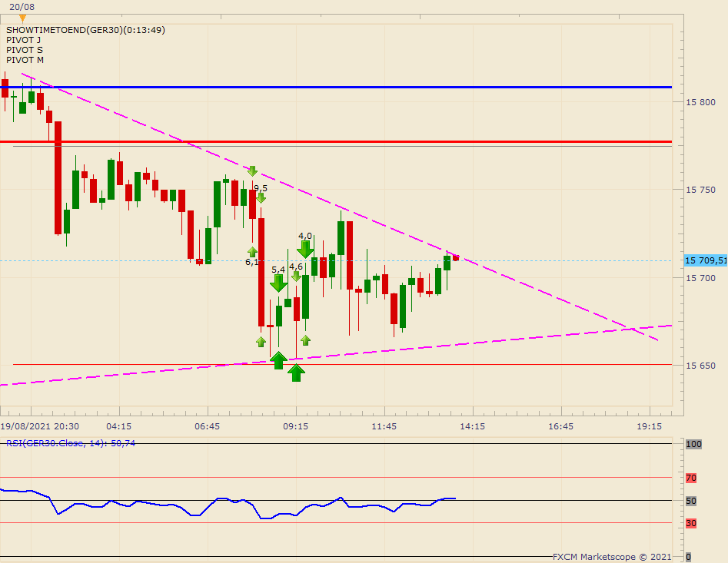Select the small up arrow above the 6,1 label
728x563 pixels.
point(252,252)
